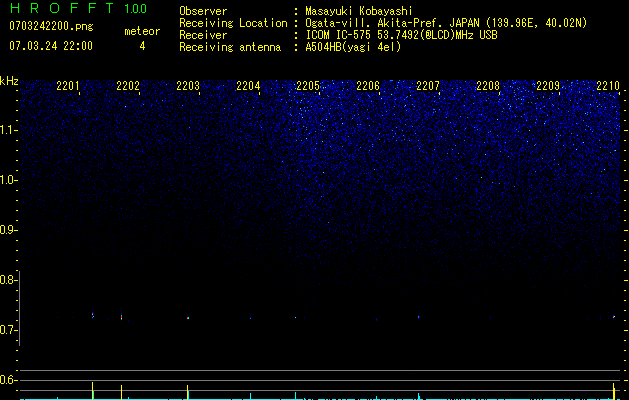Click the yellow intensity spike just before 2203

[x=187, y=392]
